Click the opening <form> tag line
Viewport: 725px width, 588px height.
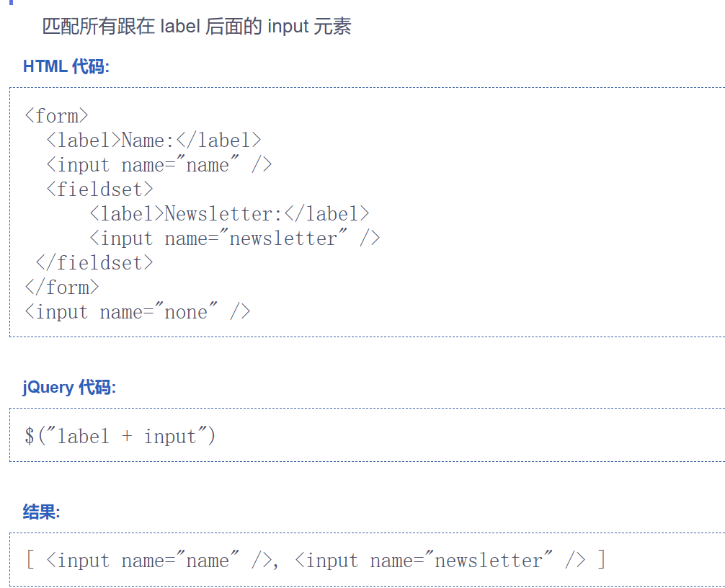[x=56, y=116]
